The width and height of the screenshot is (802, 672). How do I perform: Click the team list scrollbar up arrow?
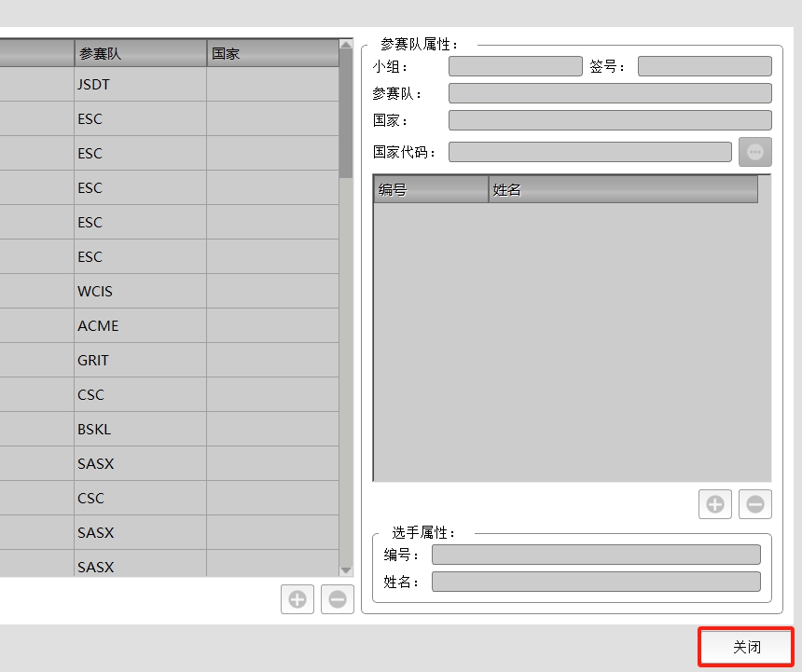click(x=346, y=44)
